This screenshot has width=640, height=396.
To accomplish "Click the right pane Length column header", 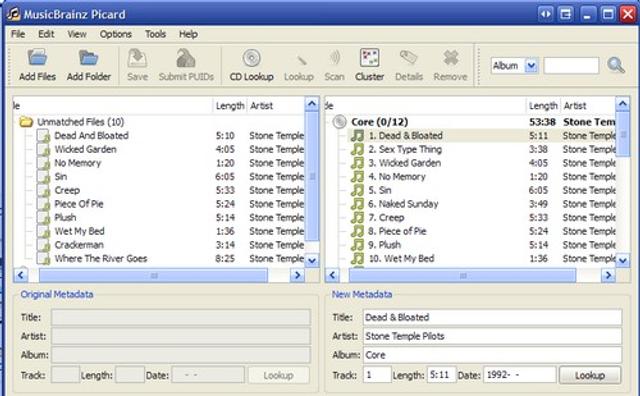I will (543, 106).
